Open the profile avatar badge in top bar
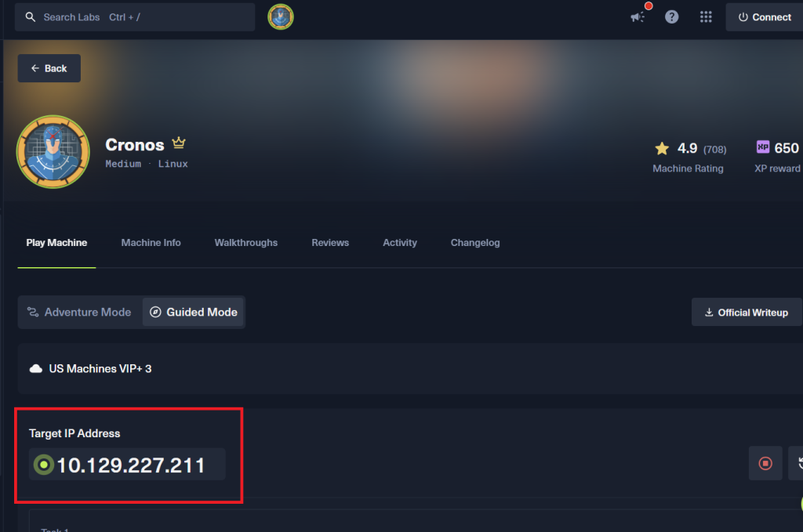Screen dimensions: 803x532 pyautogui.click(x=281, y=17)
